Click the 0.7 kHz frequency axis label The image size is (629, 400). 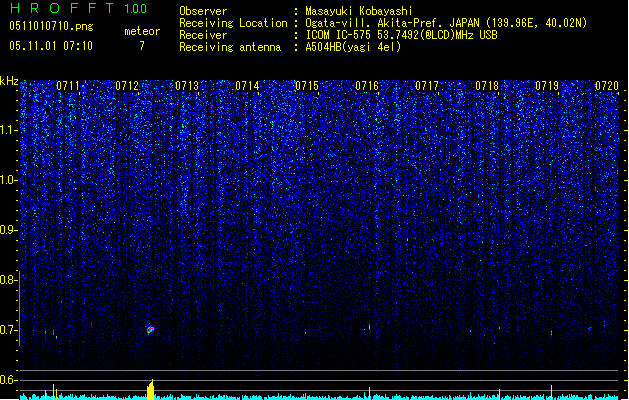pyautogui.click(x=8, y=330)
